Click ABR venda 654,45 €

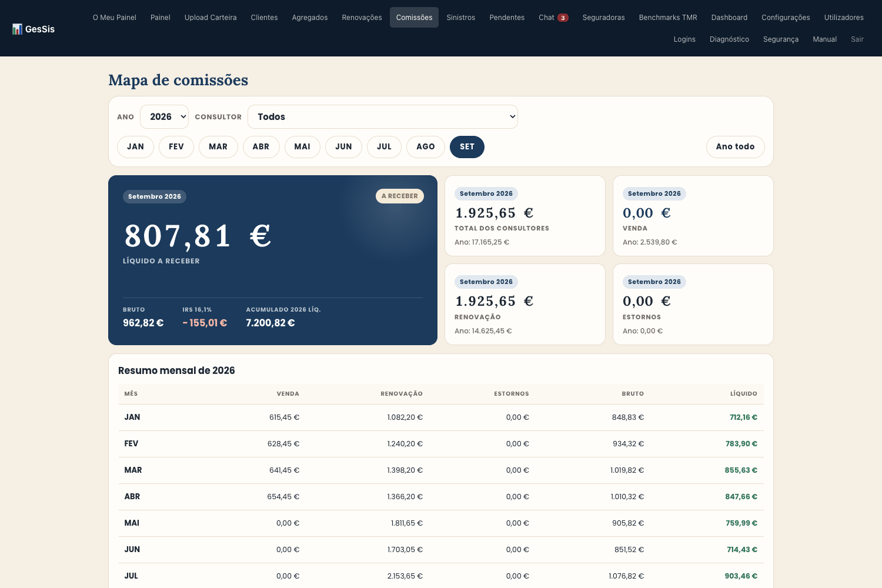[x=283, y=497]
